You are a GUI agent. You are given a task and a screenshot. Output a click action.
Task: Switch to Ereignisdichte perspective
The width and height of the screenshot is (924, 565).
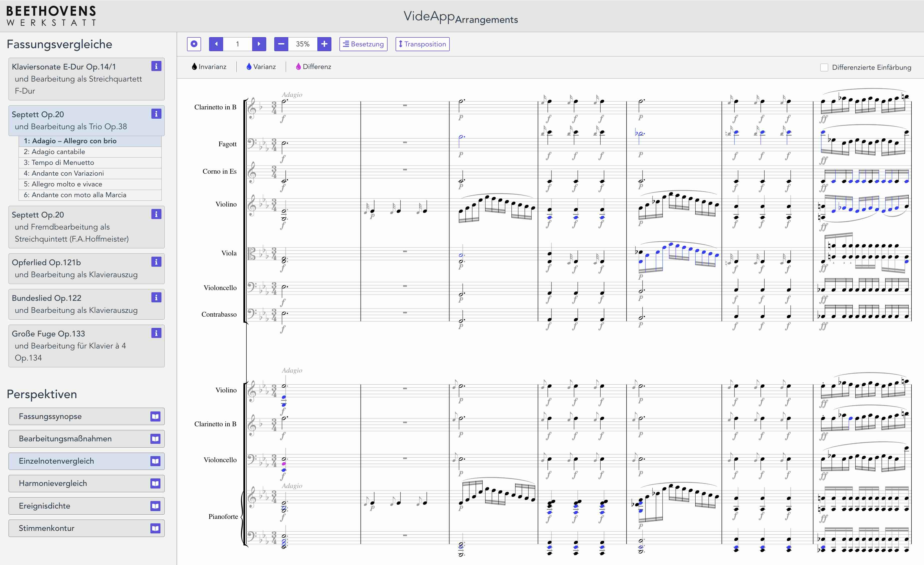[86, 506]
